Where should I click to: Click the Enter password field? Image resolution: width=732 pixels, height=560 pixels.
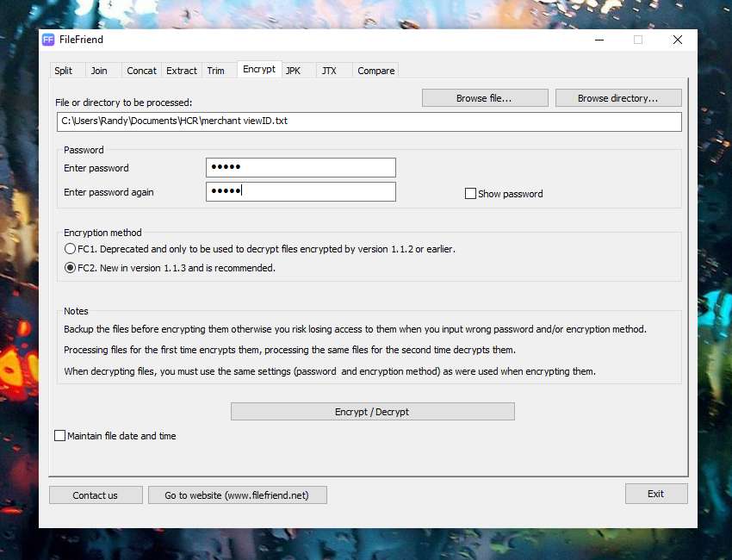(x=301, y=167)
